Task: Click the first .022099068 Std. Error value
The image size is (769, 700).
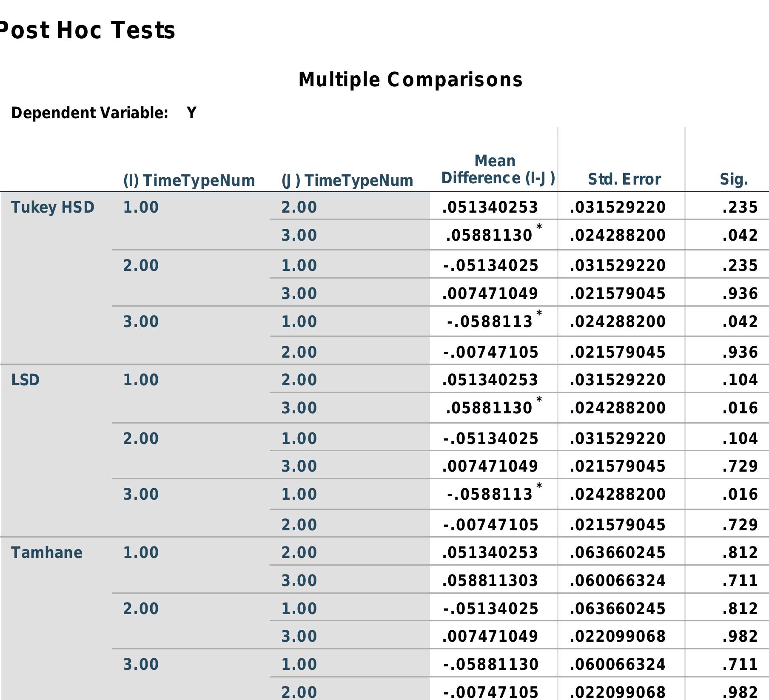Action: [x=617, y=636]
